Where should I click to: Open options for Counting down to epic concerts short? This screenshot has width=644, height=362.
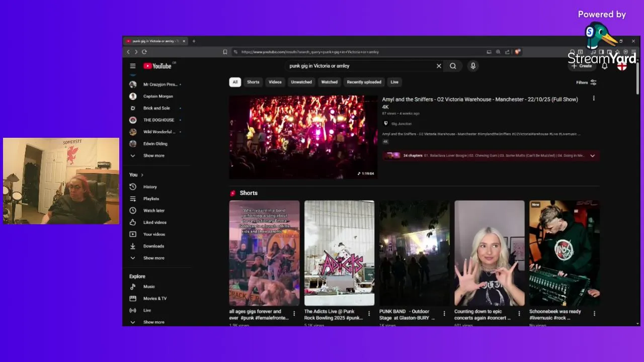519,314
